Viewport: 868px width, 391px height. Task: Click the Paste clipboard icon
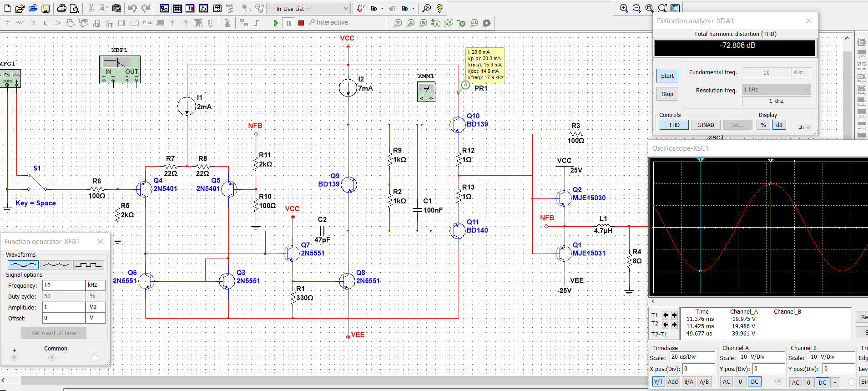click(x=116, y=8)
